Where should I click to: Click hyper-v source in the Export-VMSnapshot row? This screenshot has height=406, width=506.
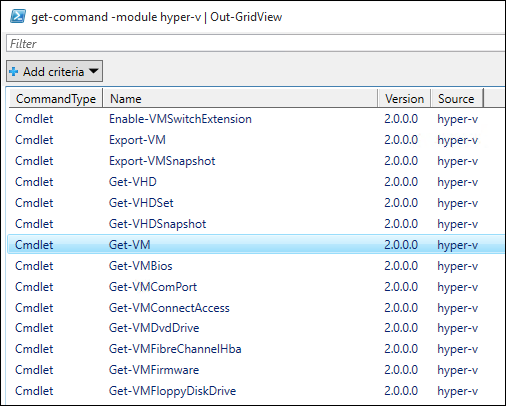457,161
